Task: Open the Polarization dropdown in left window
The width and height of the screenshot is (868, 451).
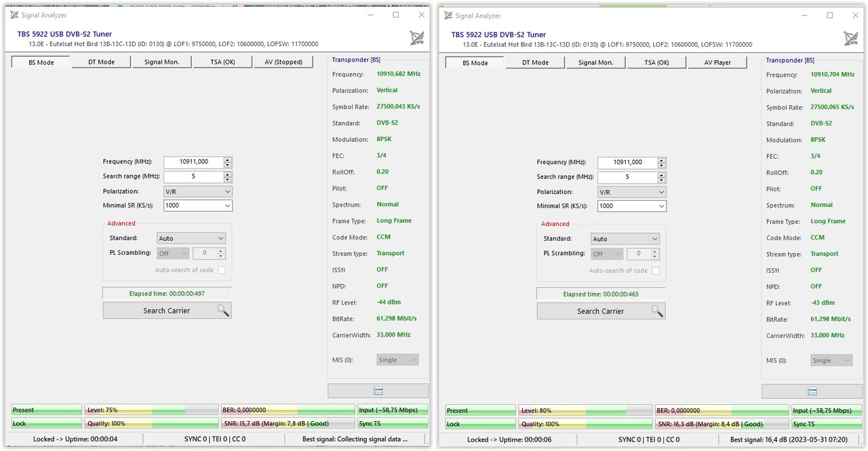Action: (x=198, y=192)
